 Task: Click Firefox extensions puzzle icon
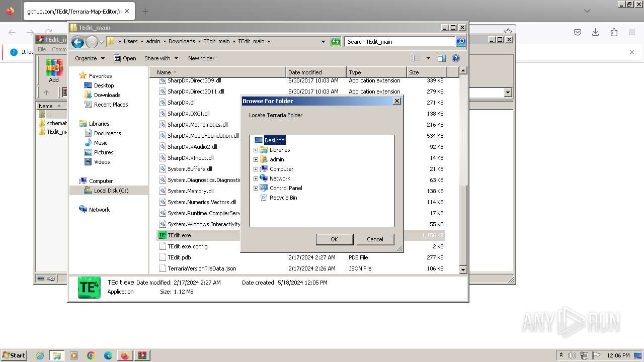[614, 32]
